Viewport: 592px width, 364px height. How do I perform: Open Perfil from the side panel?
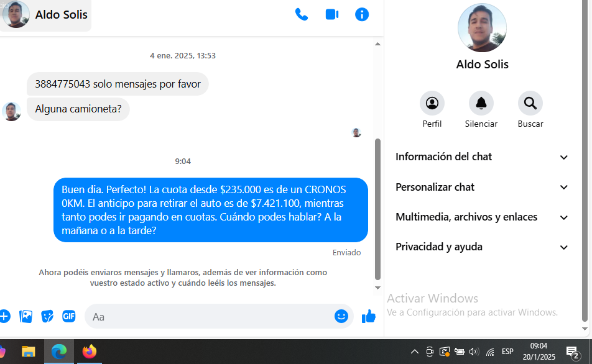click(x=432, y=103)
